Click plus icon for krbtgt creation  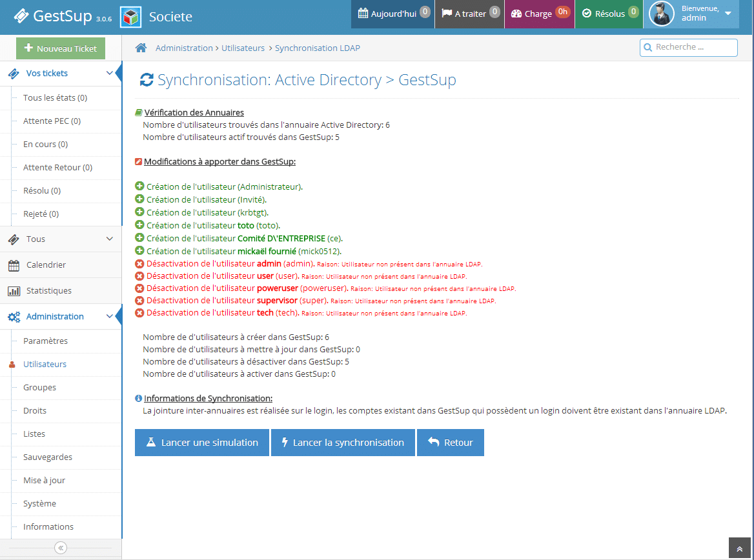coord(139,212)
